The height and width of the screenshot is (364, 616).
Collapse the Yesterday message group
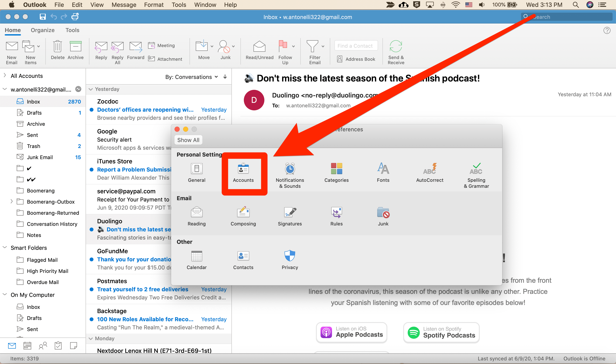(91, 89)
